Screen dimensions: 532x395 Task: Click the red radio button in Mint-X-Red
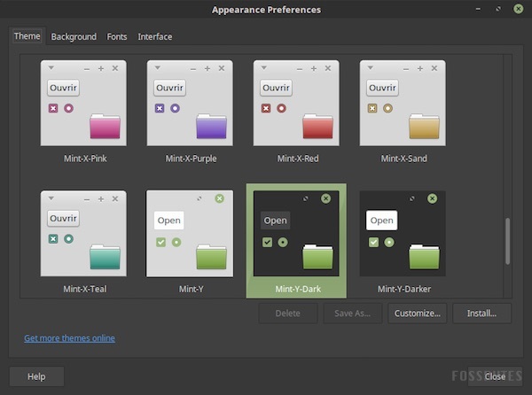click(x=281, y=108)
